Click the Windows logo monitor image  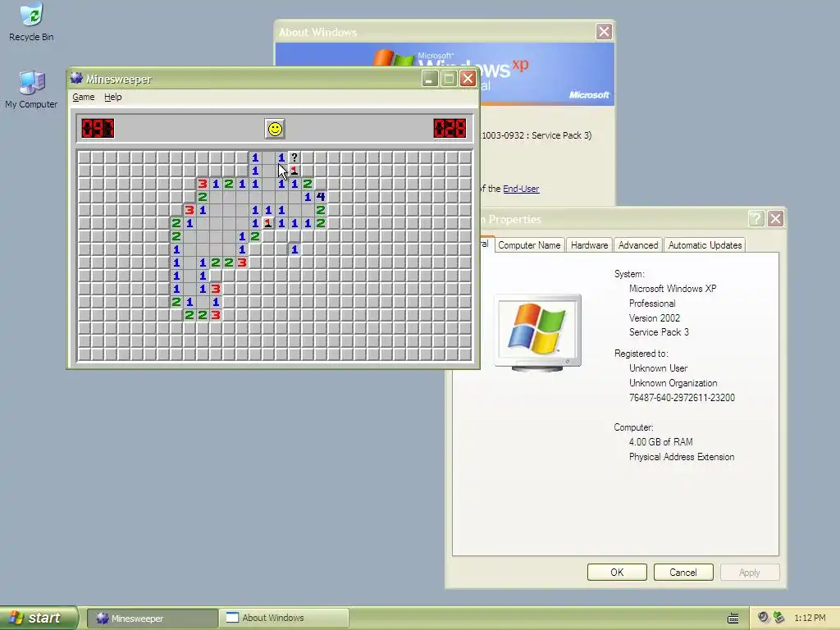537,332
